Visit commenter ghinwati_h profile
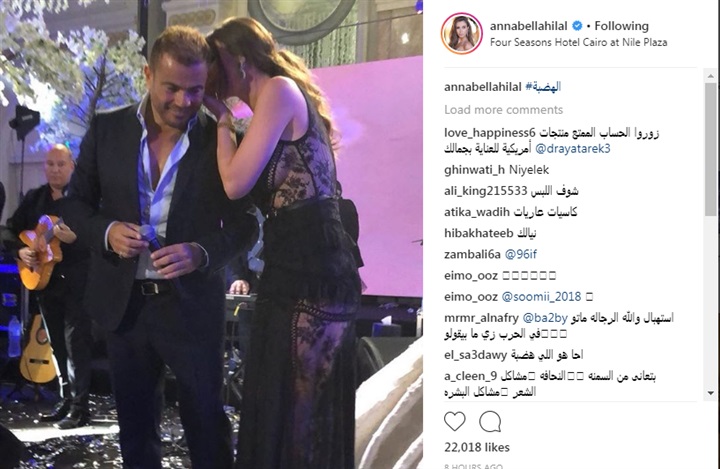Image resolution: width=720 pixels, height=469 pixels. coord(474,170)
